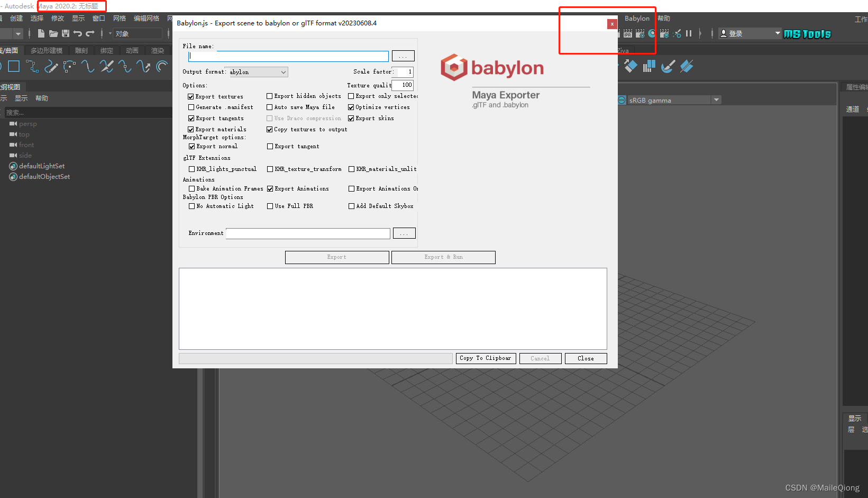Viewport: 868px width, 498px height.
Task: Click the Export & Run button
Action: pyautogui.click(x=443, y=257)
